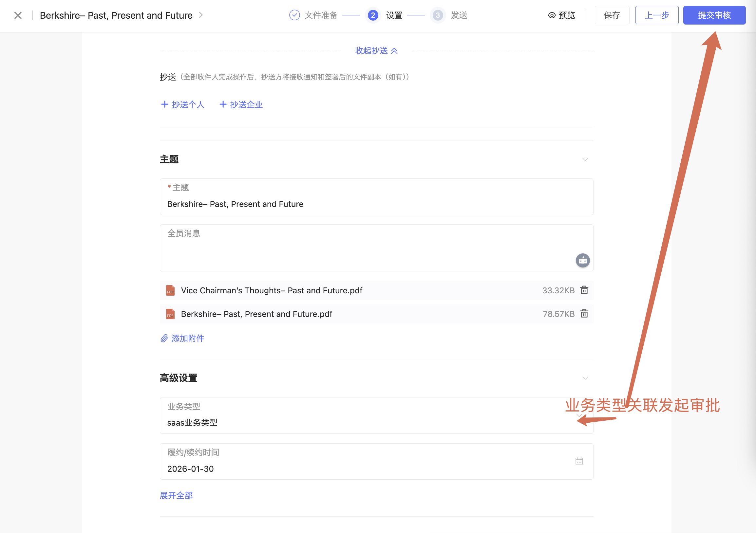Click the eye icon to 预览

tap(552, 15)
